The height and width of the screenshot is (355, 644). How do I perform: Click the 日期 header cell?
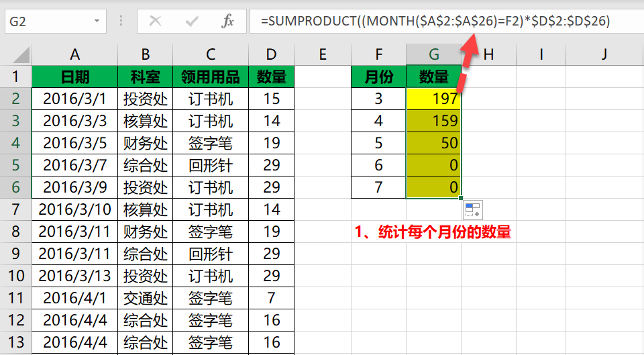[x=74, y=77]
